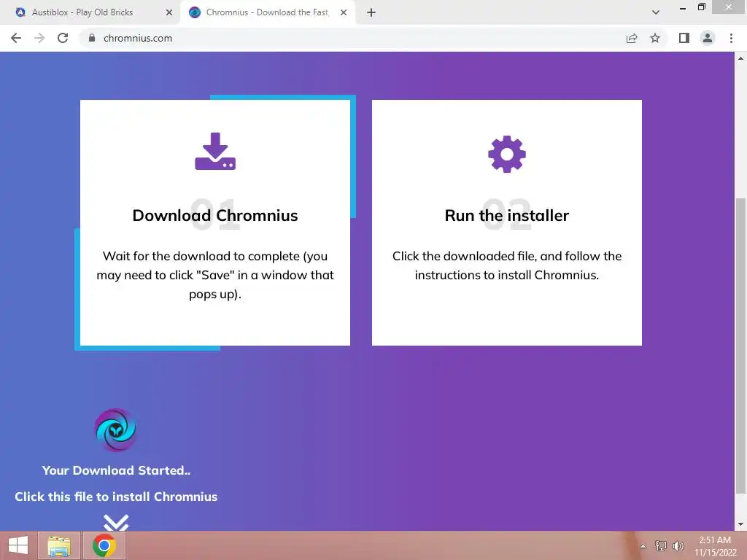Open the browser side panel
Image resolution: width=747 pixels, height=560 pixels.
(x=684, y=38)
